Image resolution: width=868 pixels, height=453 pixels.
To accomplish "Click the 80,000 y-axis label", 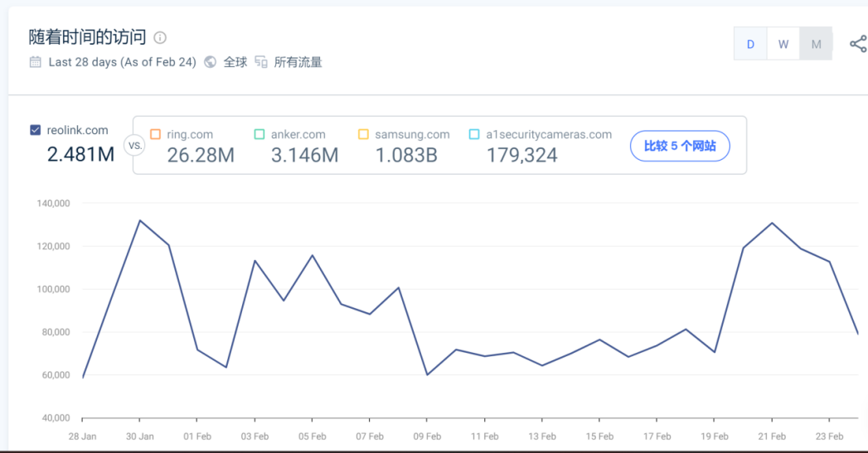I will pos(56,332).
